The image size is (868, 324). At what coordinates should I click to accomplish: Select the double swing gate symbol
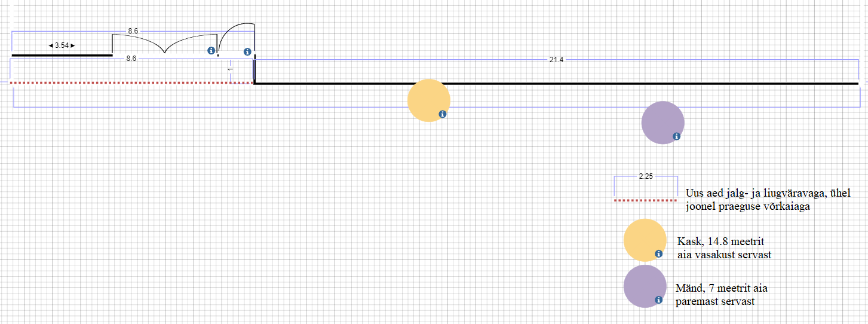pyautogui.click(x=164, y=44)
